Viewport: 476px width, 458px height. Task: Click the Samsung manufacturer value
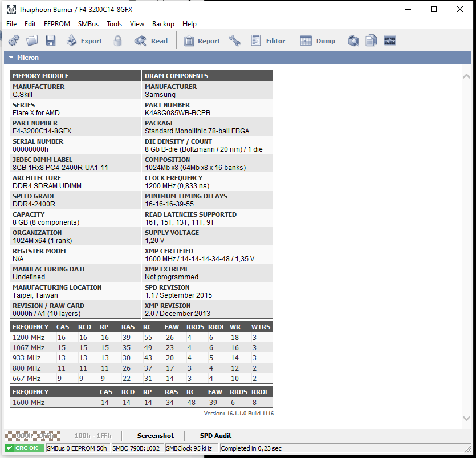coord(160,95)
